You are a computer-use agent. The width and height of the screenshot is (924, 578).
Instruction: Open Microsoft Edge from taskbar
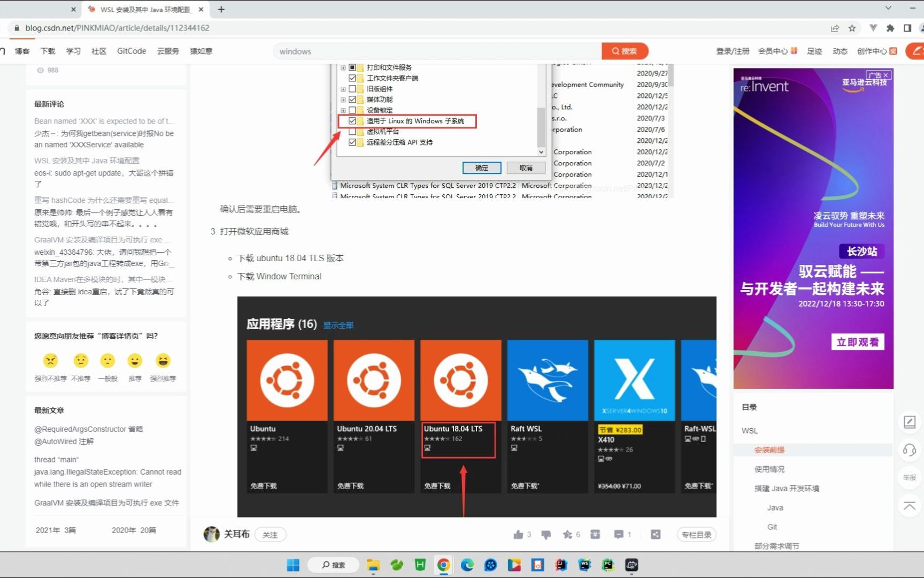467,565
